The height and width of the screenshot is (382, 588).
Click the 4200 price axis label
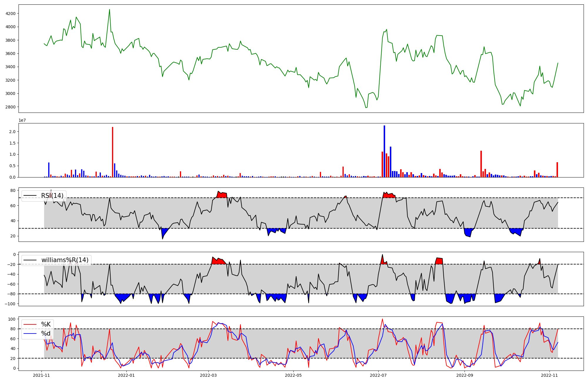pyautogui.click(x=11, y=14)
